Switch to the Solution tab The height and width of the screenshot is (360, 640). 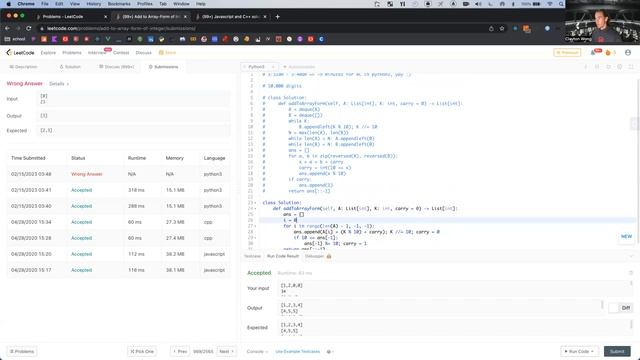click(70, 67)
